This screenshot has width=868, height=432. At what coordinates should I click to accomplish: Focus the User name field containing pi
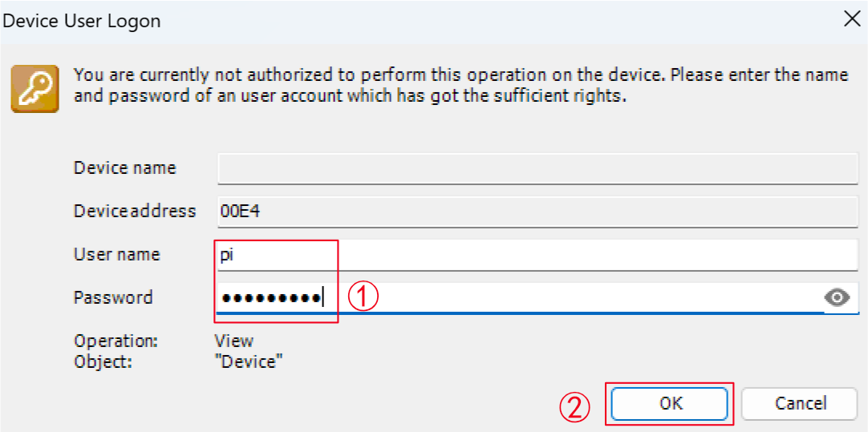(x=537, y=255)
